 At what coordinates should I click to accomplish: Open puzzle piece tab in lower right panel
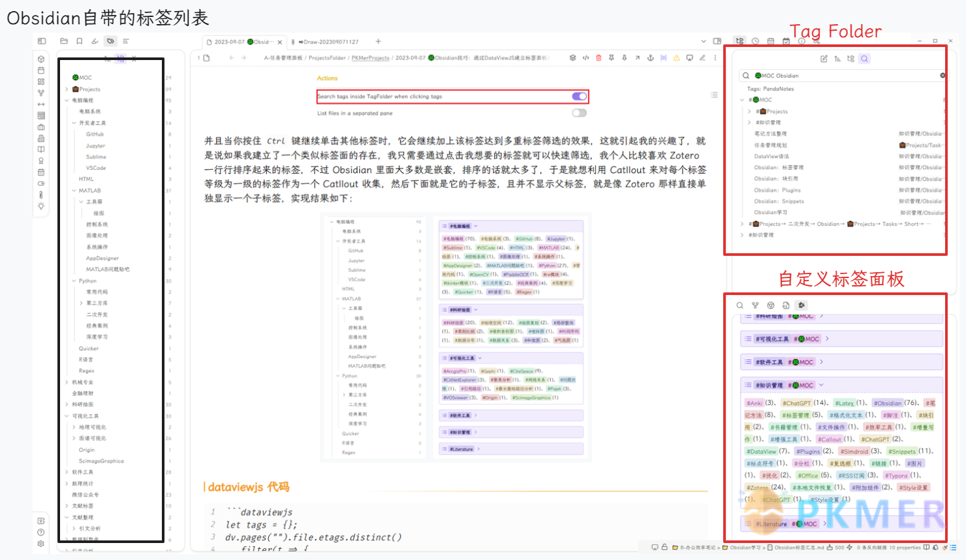(802, 305)
